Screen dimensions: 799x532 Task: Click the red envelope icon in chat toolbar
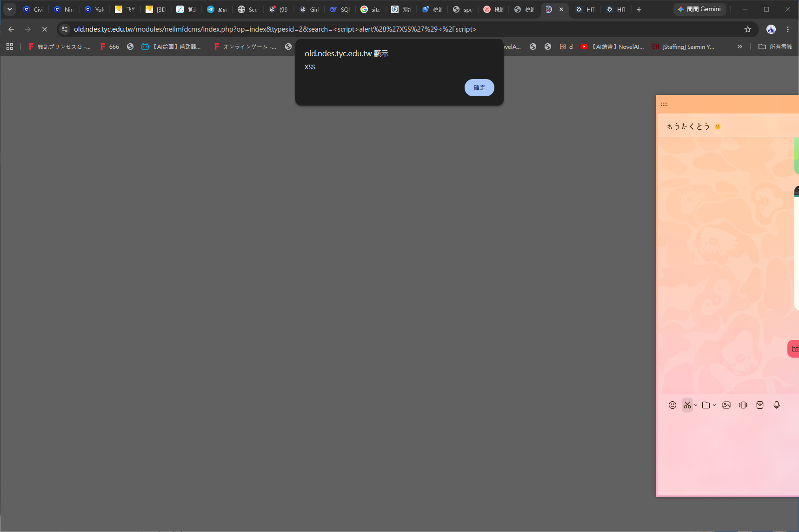tap(760, 405)
